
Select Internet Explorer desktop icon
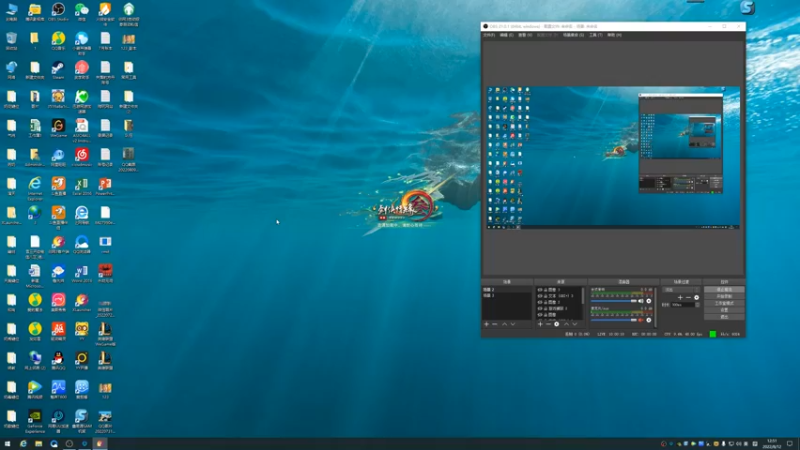pyautogui.click(x=35, y=187)
